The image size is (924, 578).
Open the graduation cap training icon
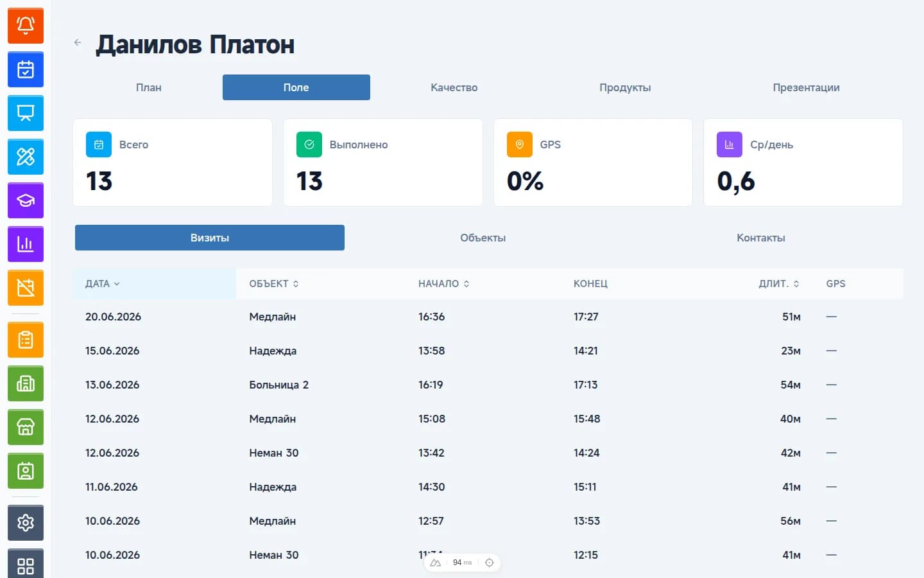(26, 200)
